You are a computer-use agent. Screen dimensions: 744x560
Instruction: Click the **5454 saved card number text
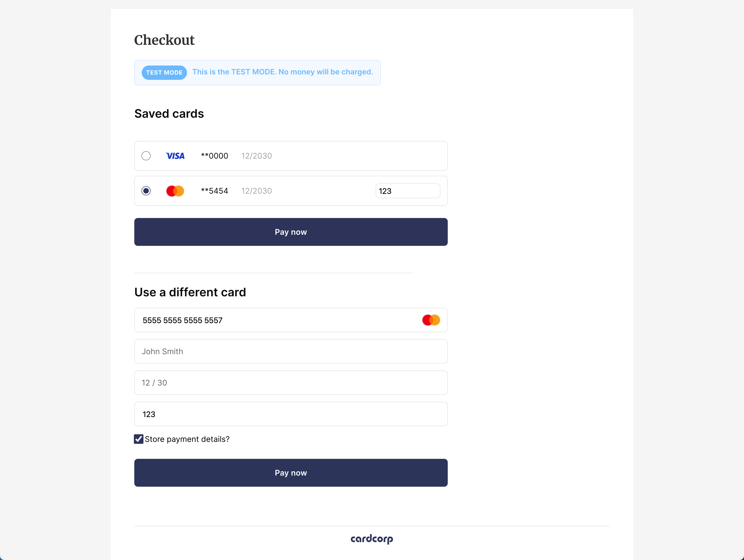coord(215,191)
